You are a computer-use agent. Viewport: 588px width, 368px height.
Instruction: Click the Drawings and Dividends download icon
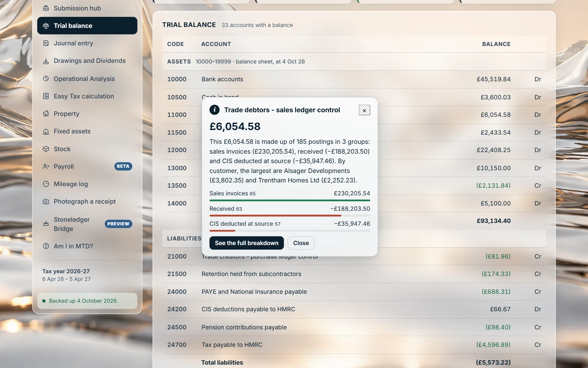(46, 61)
